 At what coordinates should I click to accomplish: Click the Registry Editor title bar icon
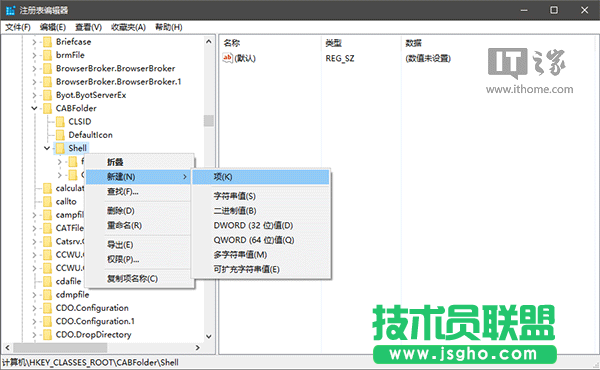(x=10, y=10)
